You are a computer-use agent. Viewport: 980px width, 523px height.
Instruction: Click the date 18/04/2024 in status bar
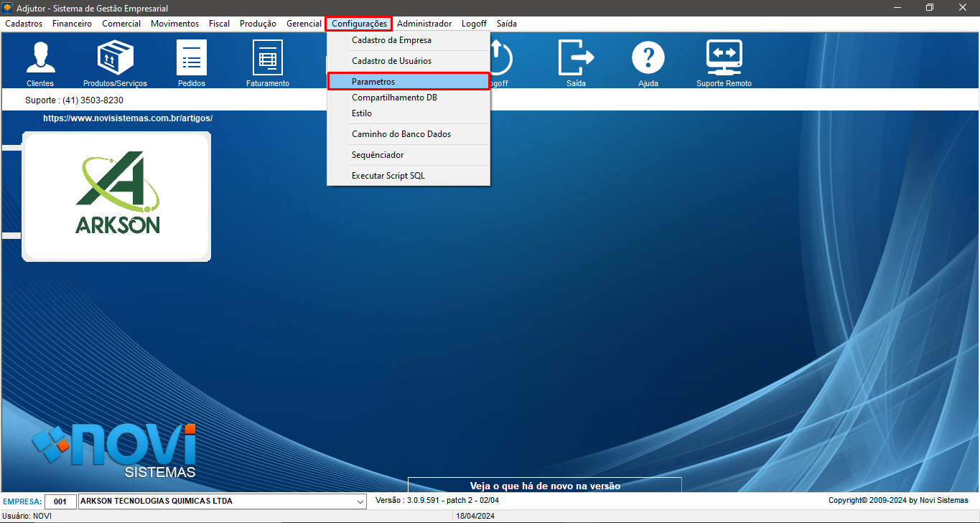tap(475, 516)
